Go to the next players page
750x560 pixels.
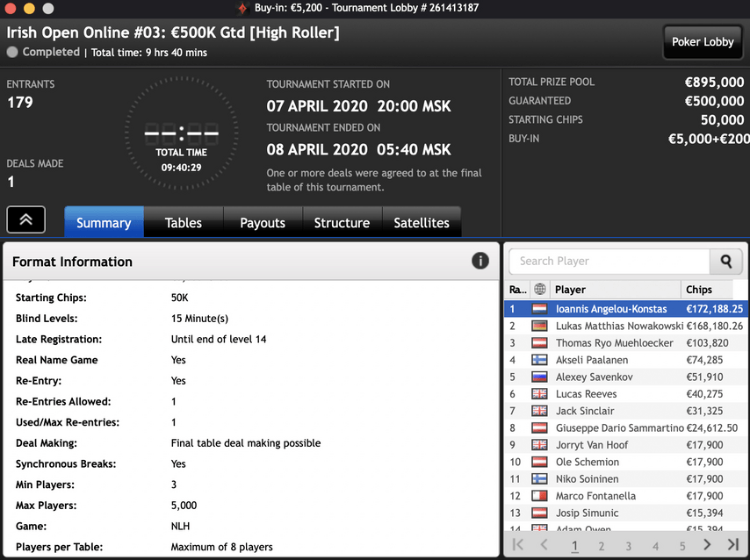[x=707, y=545]
